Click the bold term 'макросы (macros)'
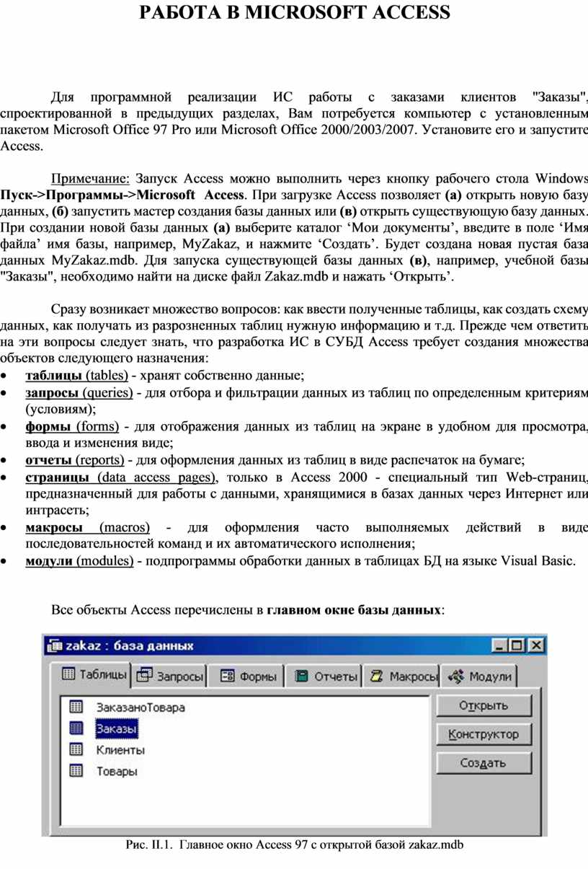588x869 pixels. pos(88,527)
